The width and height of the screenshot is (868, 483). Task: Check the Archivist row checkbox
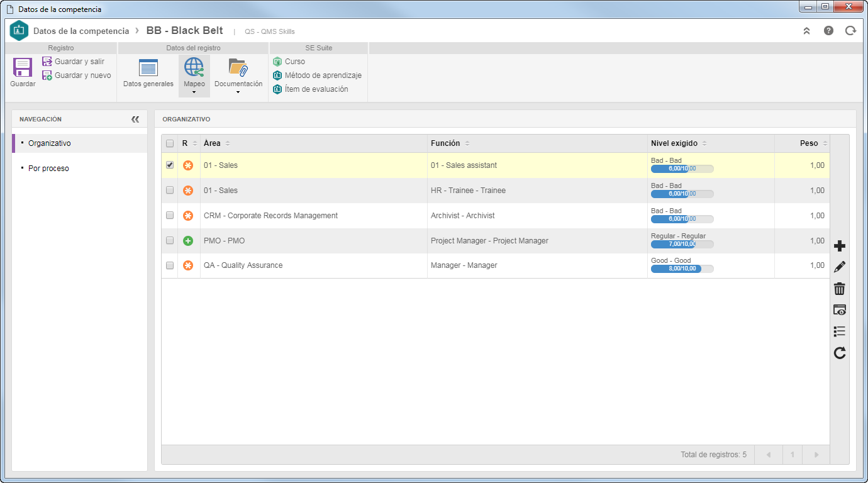(x=170, y=215)
